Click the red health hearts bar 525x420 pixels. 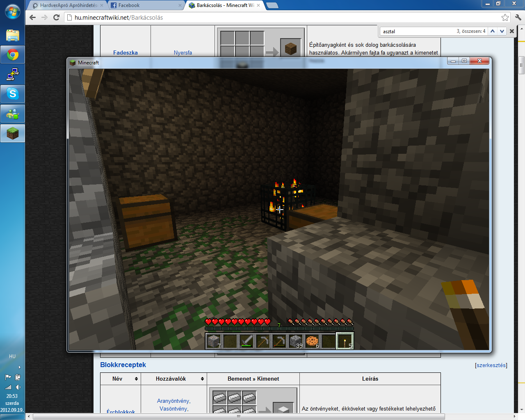(238, 322)
